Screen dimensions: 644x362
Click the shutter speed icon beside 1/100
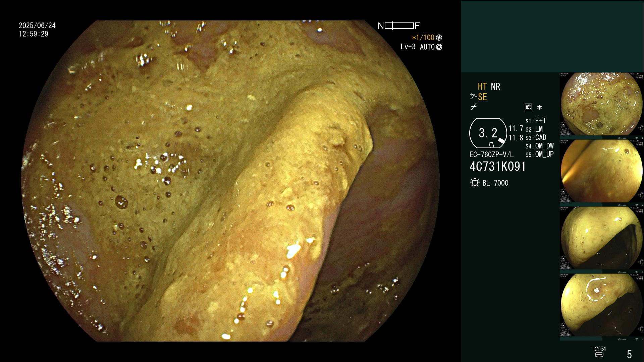pyautogui.click(x=439, y=38)
